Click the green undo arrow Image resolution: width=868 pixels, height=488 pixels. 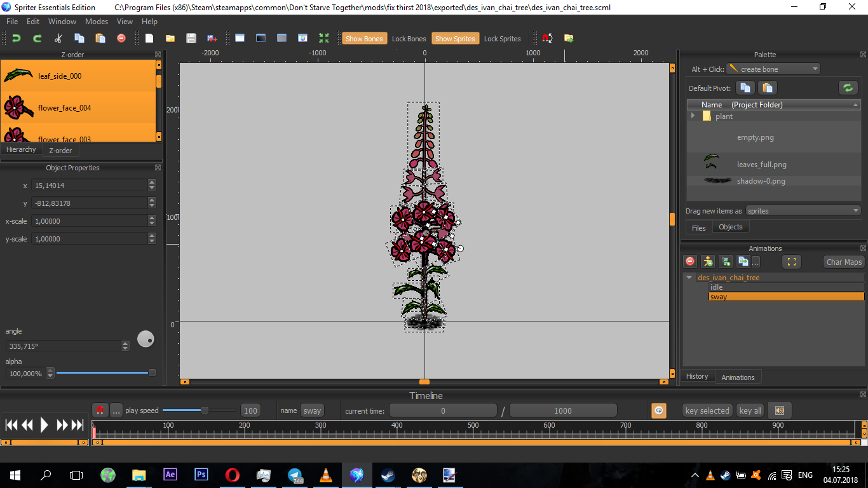coord(17,38)
